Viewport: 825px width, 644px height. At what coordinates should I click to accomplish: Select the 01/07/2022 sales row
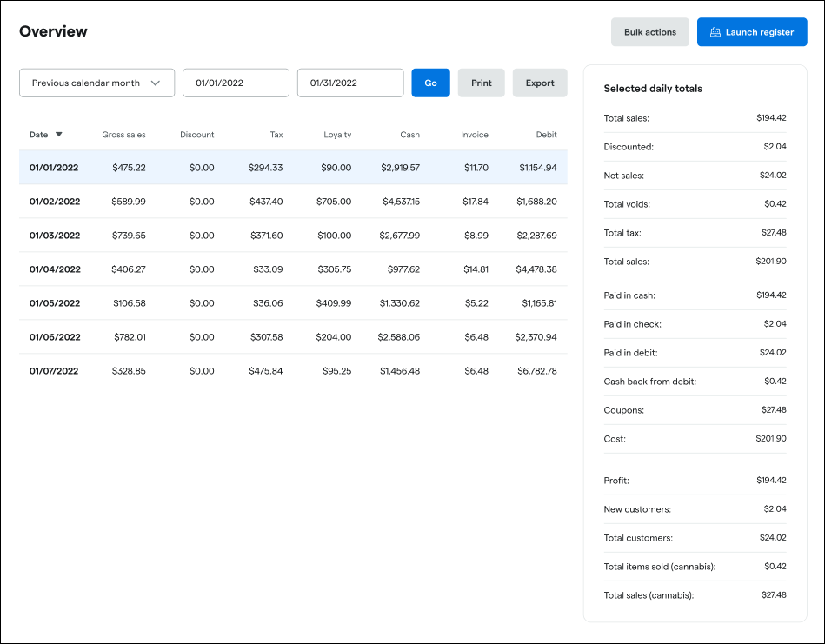point(291,370)
